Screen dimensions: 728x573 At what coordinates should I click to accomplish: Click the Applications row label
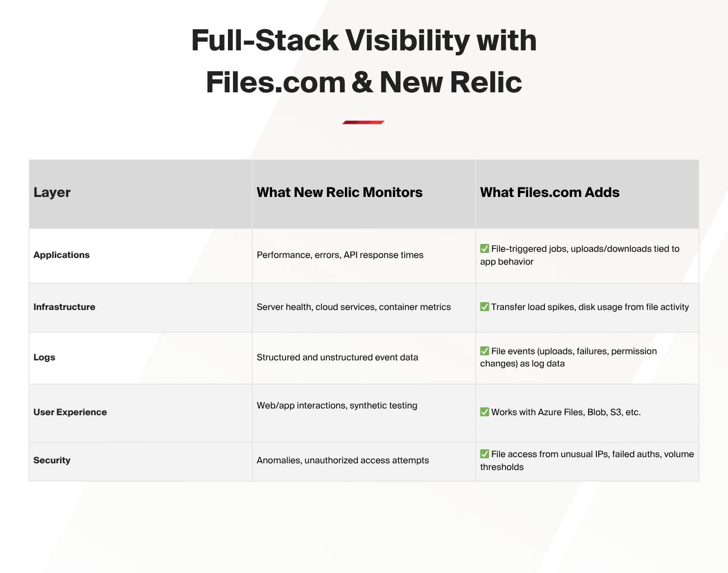(x=62, y=255)
